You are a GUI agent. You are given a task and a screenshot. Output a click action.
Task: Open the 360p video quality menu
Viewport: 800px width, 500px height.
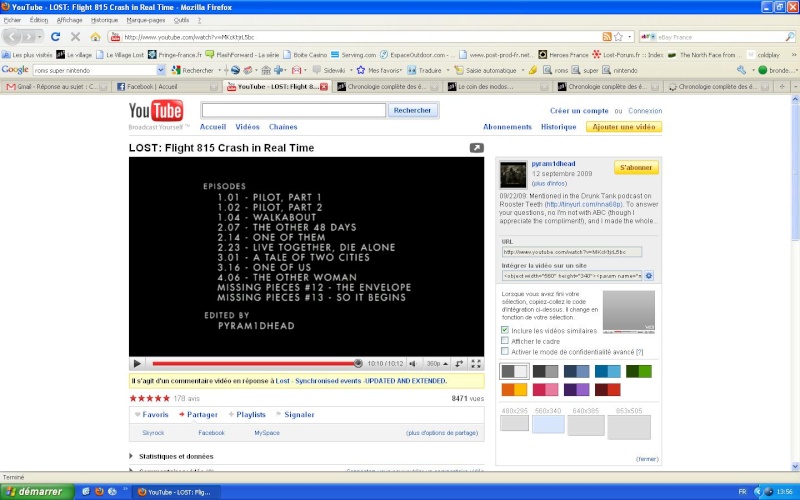tap(437, 363)
